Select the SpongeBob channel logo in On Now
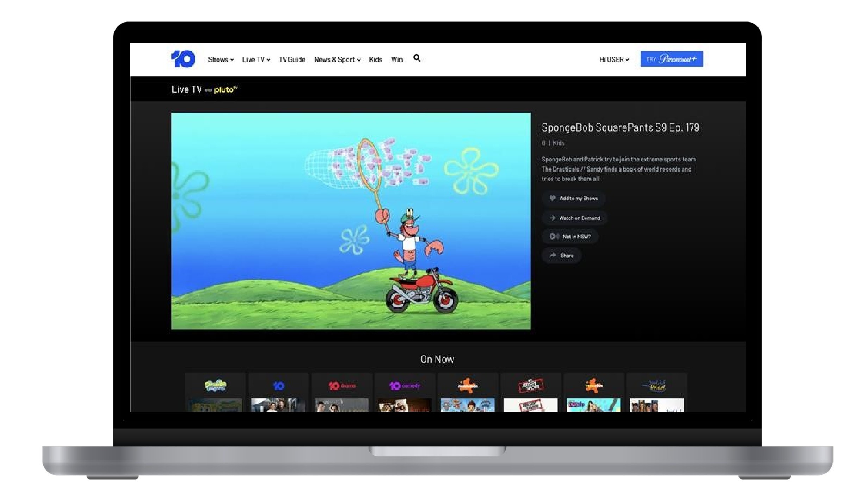Screen dimensions: 867x504 (216, 385)
